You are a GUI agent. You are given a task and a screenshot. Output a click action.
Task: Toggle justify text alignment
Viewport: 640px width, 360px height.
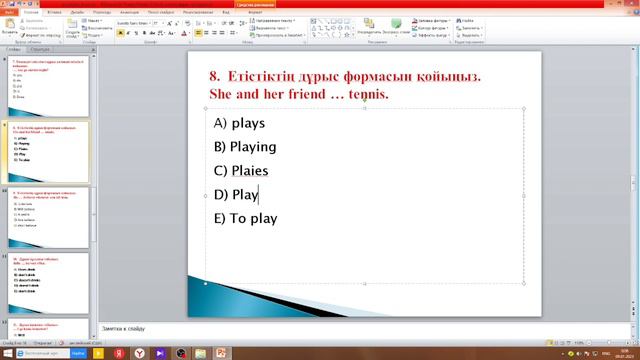pyautogui.click(x=222, y=33)
